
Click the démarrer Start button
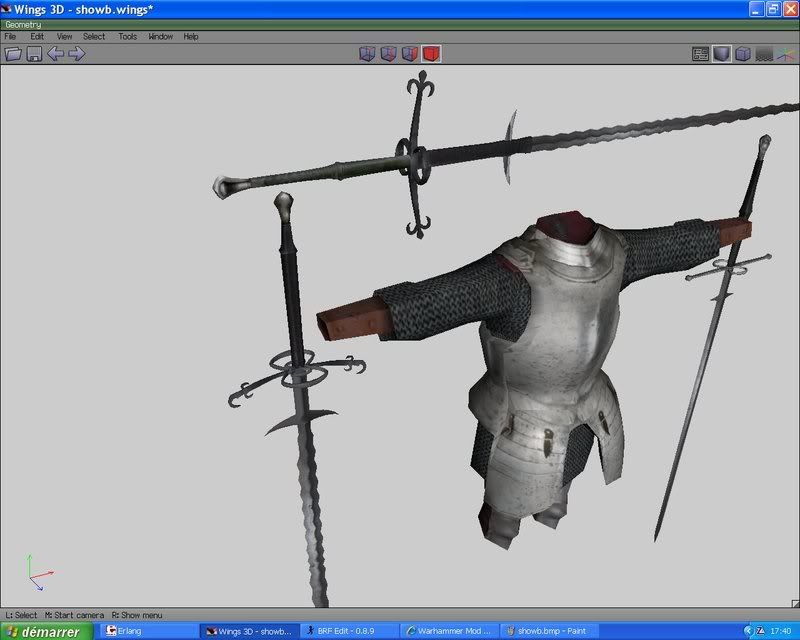coord(46,631)
